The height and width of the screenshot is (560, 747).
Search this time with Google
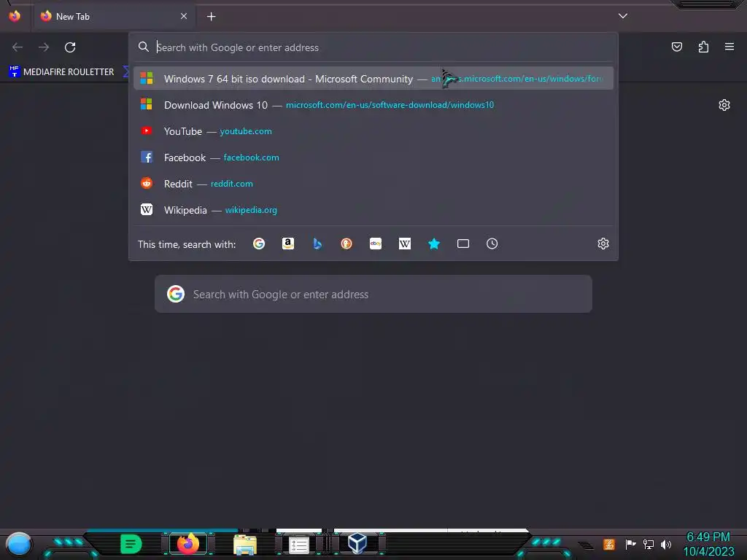259,244
